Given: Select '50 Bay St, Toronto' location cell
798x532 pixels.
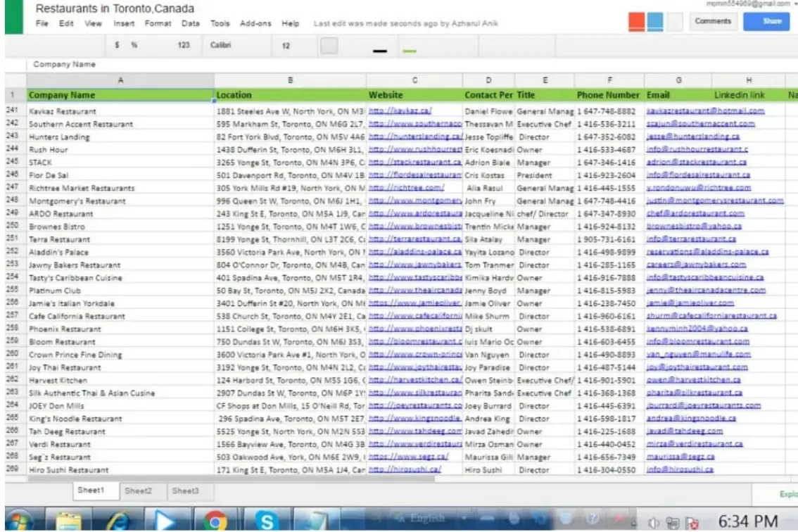Looking at the screenshot, I should click(290, 291).
